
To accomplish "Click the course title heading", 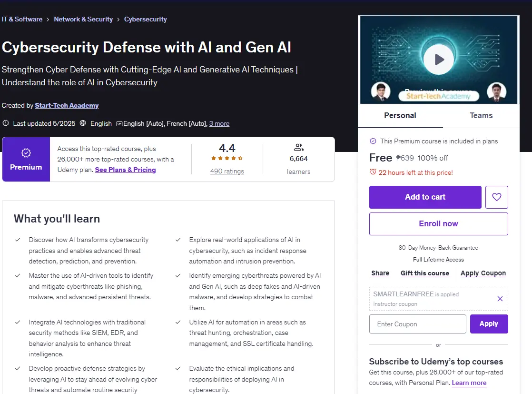I will [146, 47].
